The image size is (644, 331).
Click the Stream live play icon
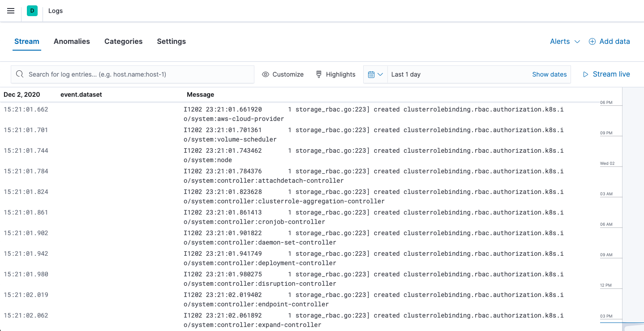[x=586, y=74]
